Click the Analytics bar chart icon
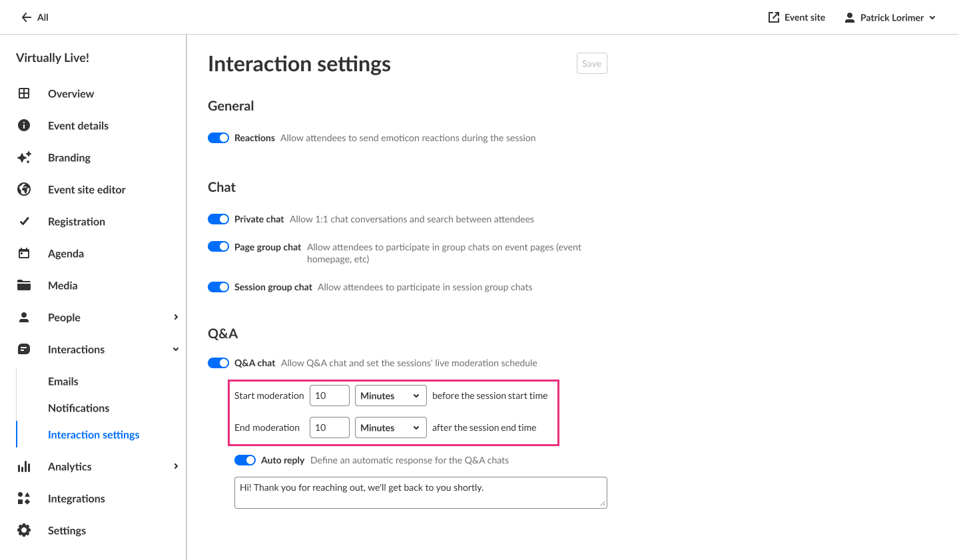This screenshot has width=959, height=560. point(24,466)
